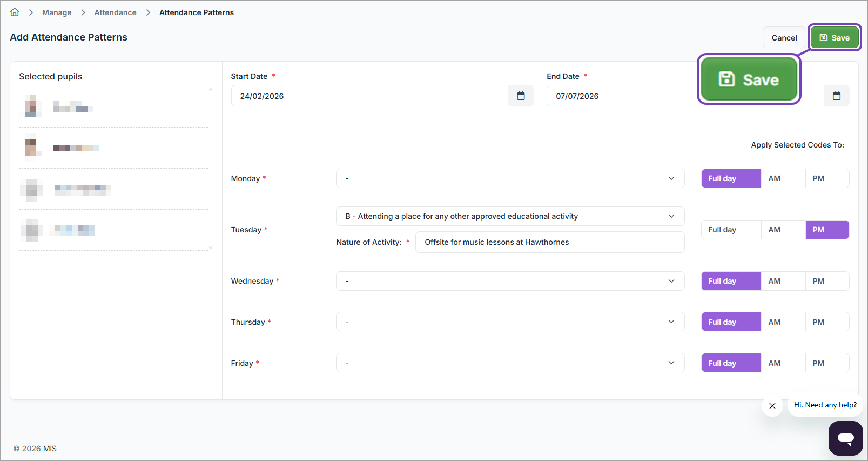Edit the Nature of Activity text field

point(549,242)
